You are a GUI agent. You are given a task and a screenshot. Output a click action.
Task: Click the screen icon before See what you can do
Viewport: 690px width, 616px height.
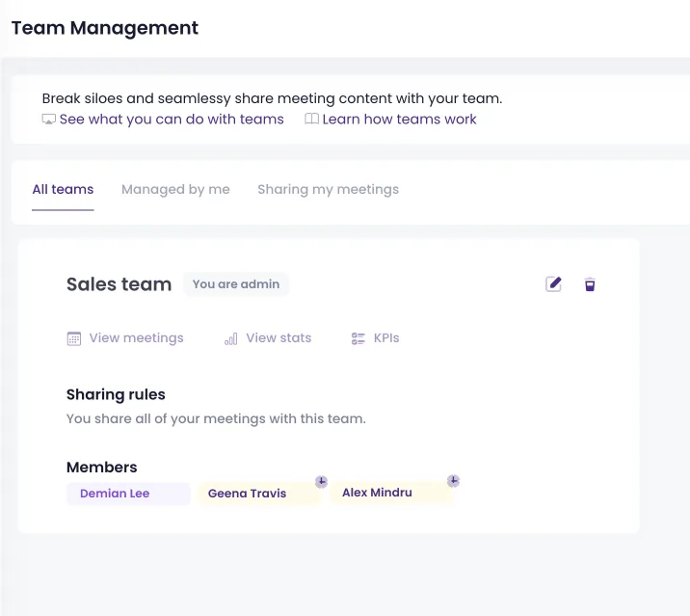point(48,120)
